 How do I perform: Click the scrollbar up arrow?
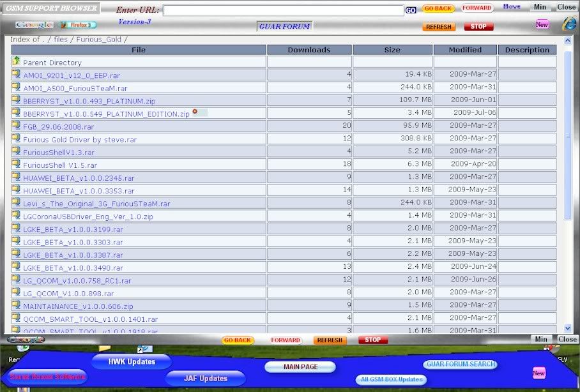[x=568, y=40]
